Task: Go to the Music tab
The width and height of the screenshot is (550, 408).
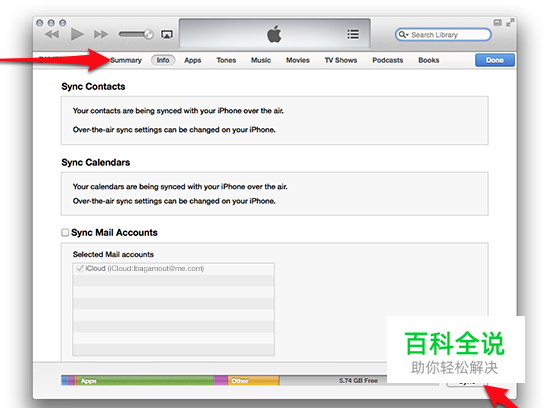Action: [x=261, y=60]
